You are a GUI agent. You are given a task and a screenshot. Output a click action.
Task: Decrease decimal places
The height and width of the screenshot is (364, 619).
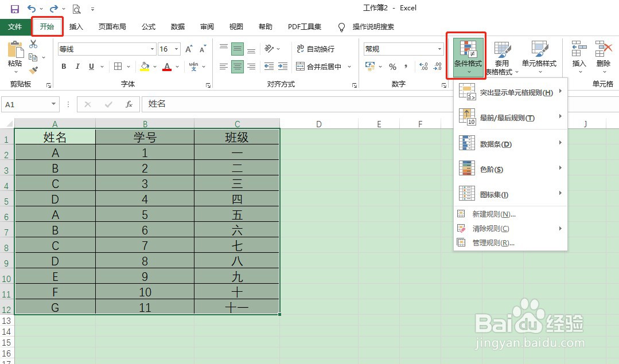coord(437,66)
